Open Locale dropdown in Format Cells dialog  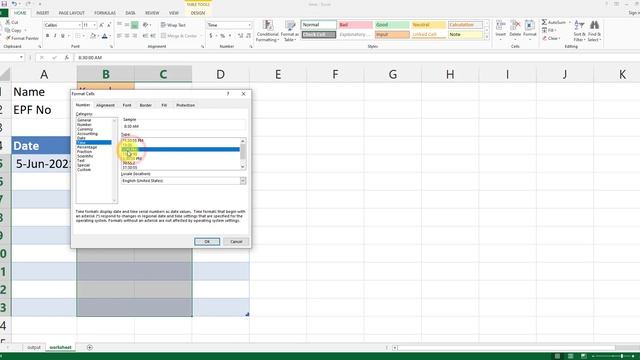[x=243, y=180]
